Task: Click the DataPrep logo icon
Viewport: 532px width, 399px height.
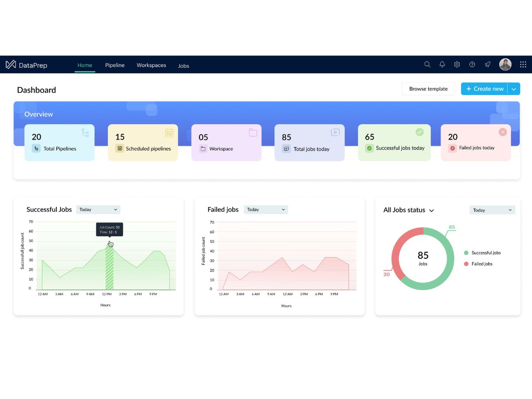Action: pyautogui.click(x=11, y=65)
